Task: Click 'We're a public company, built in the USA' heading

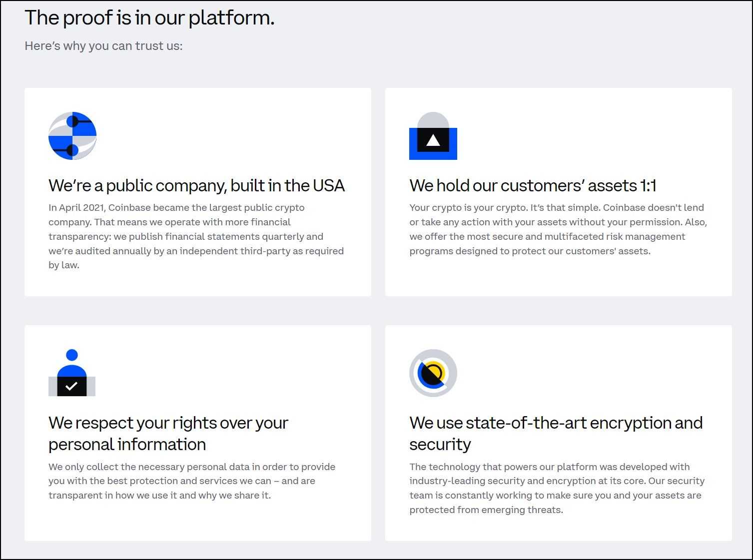Action: coord(196,186)
